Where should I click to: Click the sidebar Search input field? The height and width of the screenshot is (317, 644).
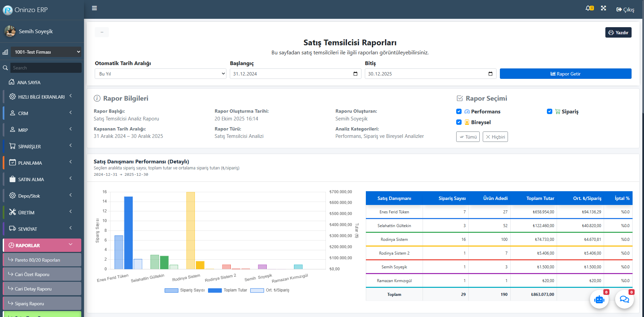(x=46, y=68)
